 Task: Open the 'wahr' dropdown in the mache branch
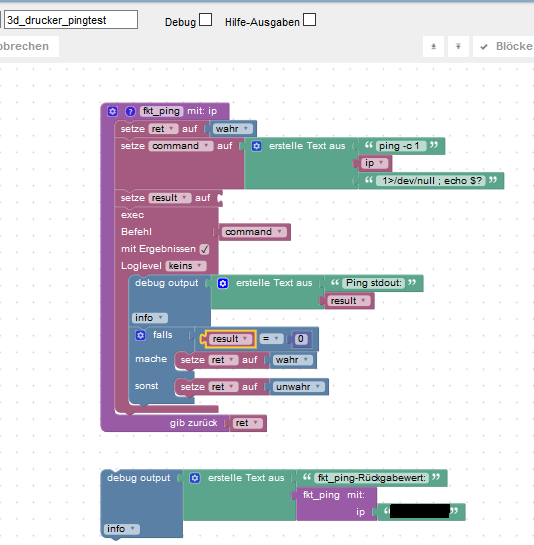coord(292,360)
